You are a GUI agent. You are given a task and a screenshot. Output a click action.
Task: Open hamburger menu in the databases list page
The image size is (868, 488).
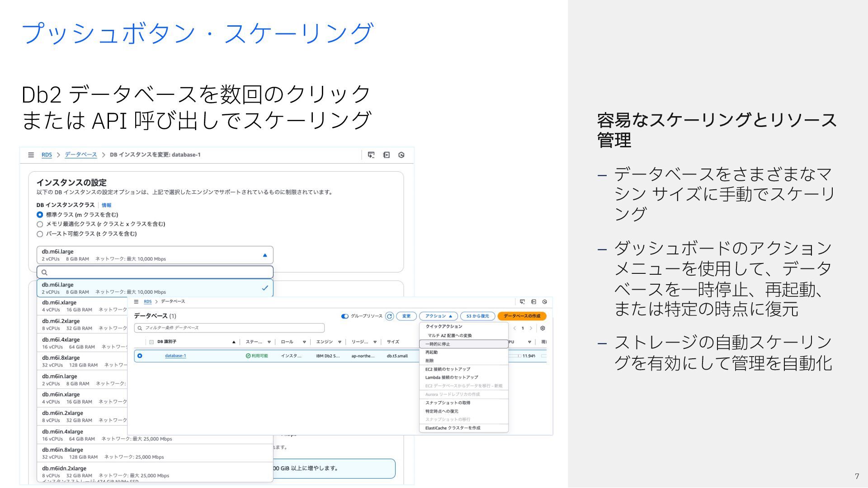[136, 302]
